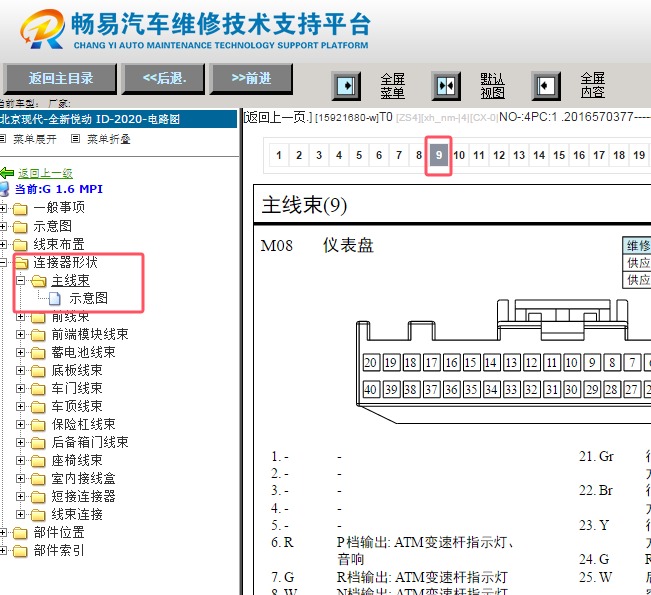The height and width of the screenshot is (595, 651).
Task: Click 默认视图 text label
Action: [x=492, y=86]
